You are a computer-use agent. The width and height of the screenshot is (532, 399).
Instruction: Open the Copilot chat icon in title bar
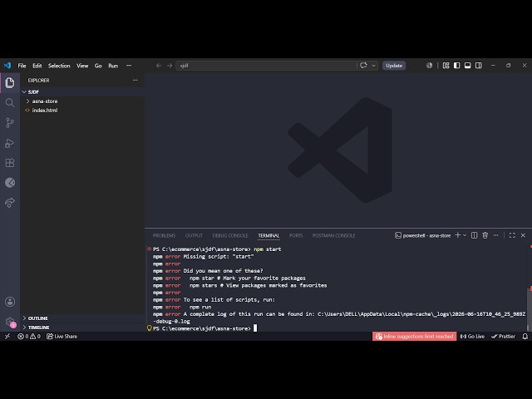(x=363, y=66)
